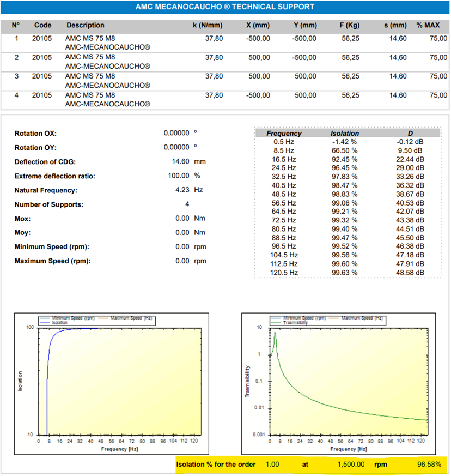This screenshot has height=476, width=451.
Task: Select the 'Isolation % for the order' label
Action: pos(216,465)
